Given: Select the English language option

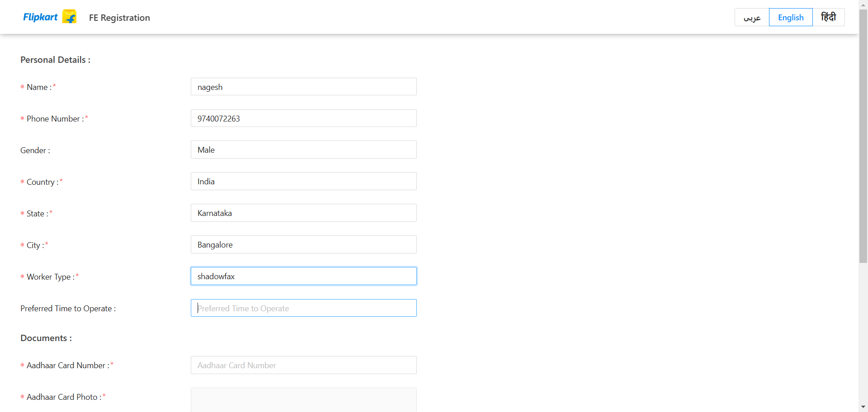Looking at the screenshot, I should click(790, 17).
